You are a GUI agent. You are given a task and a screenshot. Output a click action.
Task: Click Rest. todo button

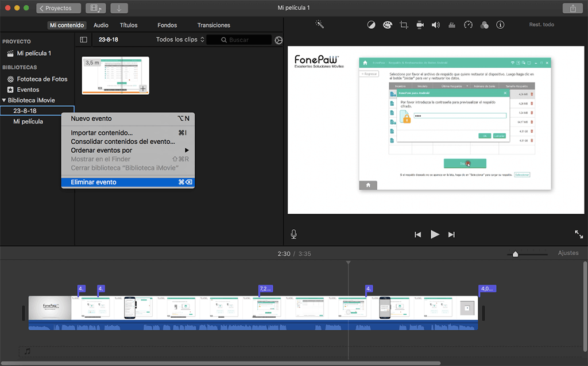(541, 24)
